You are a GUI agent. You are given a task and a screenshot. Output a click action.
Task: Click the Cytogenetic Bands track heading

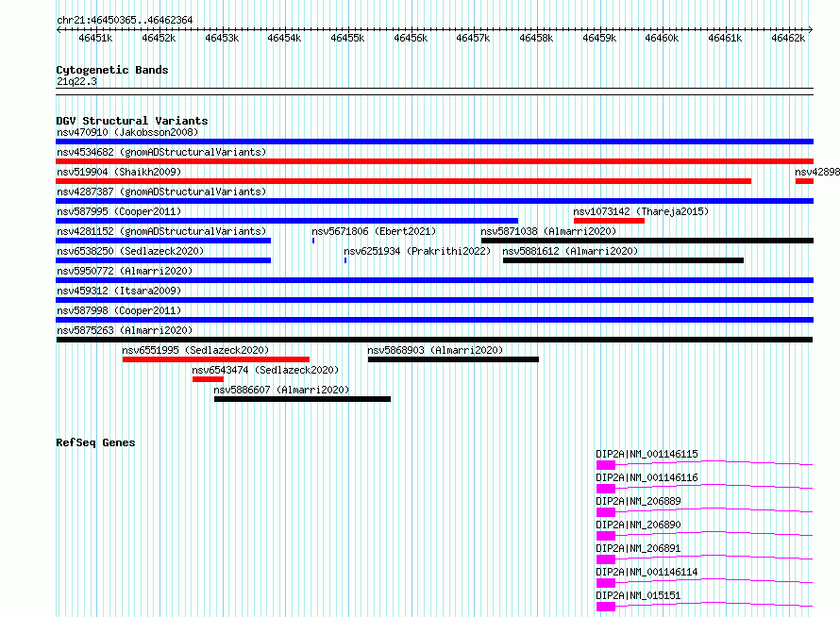point(112,70)
